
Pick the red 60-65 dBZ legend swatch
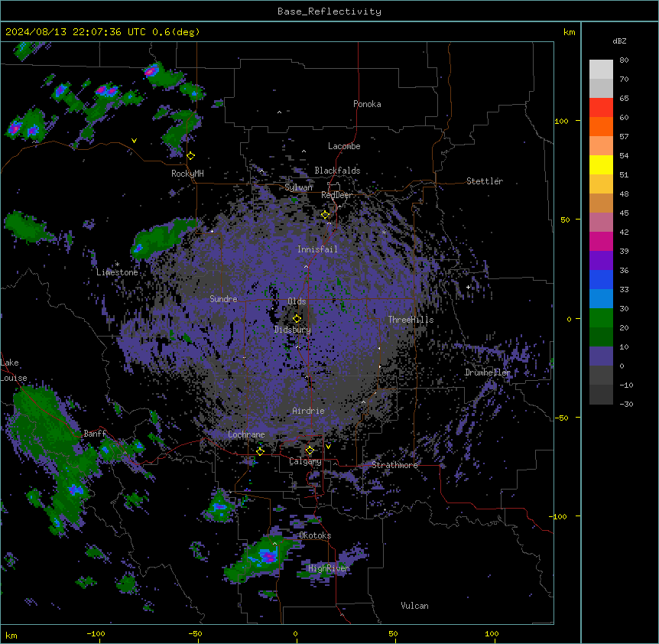click(601, 108)
